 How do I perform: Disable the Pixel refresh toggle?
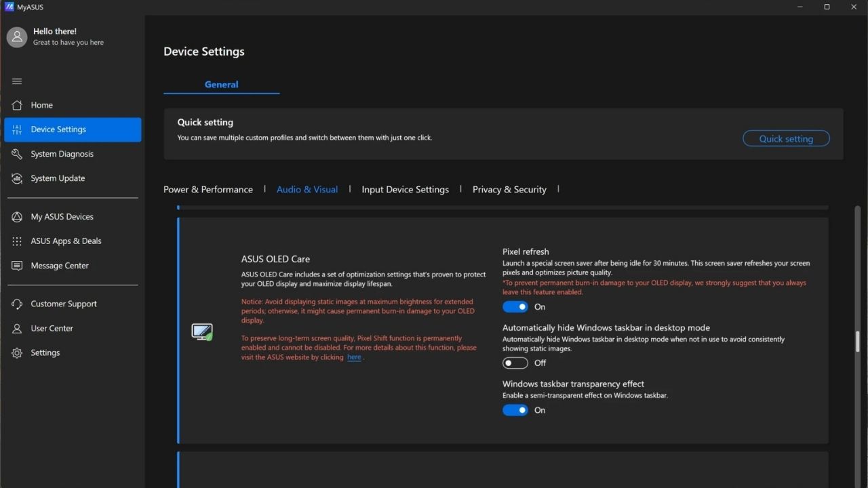click(515, 307)
